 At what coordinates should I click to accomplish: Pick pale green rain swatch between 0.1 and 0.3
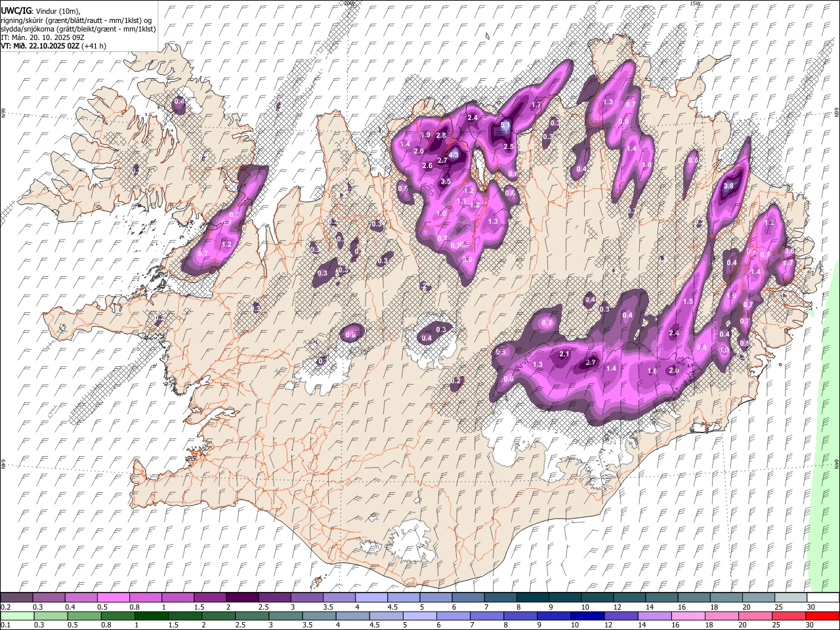16,616
